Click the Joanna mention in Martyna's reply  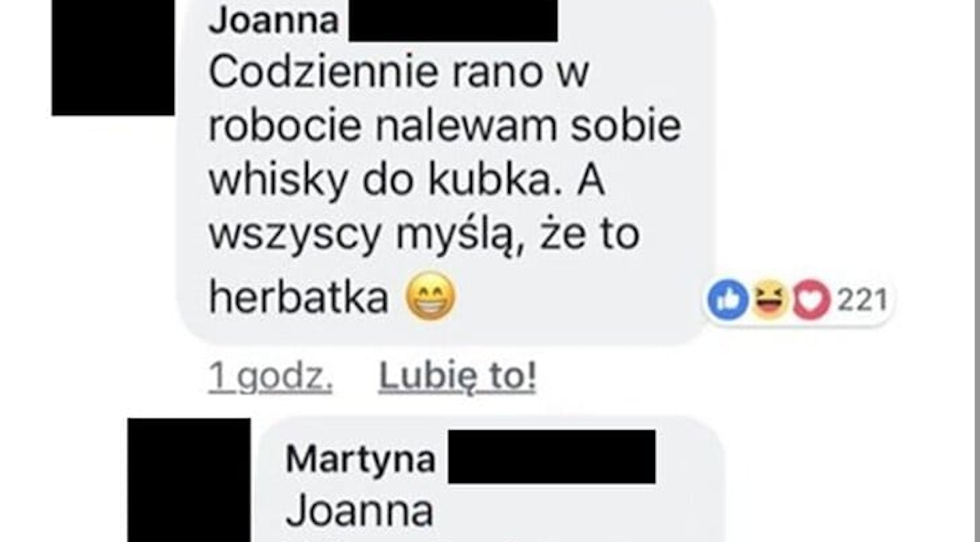pos(359,511)
